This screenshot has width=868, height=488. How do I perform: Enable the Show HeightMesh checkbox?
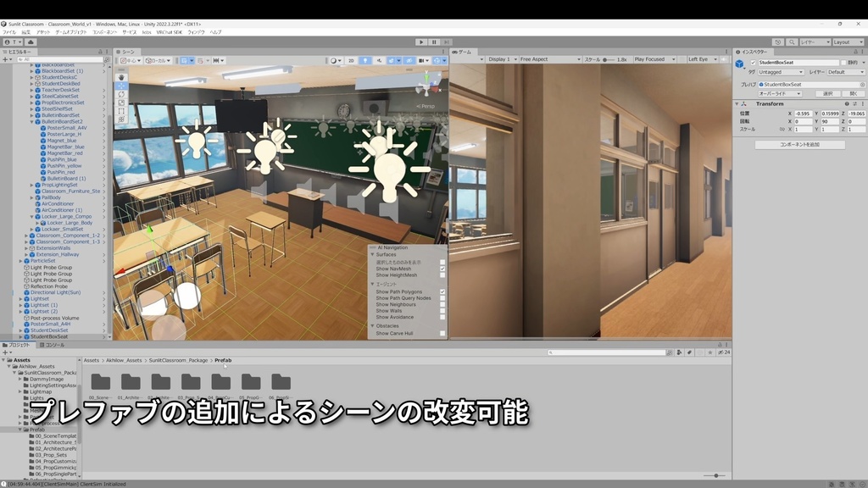[442, 275]
